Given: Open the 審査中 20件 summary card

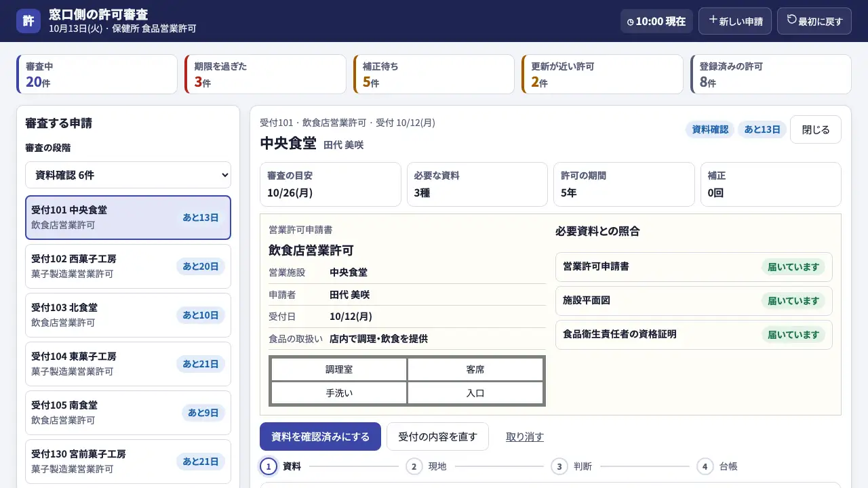Looking at the screenshot, I should tap(97, 75).
